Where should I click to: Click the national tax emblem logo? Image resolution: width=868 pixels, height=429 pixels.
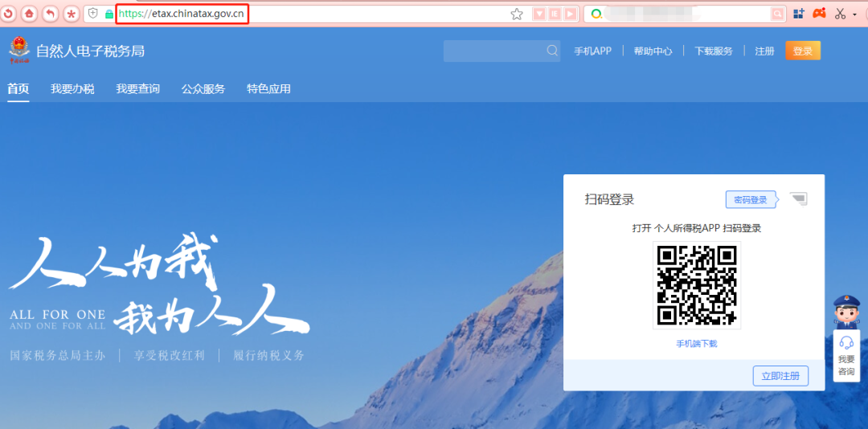tap(19, 51)
